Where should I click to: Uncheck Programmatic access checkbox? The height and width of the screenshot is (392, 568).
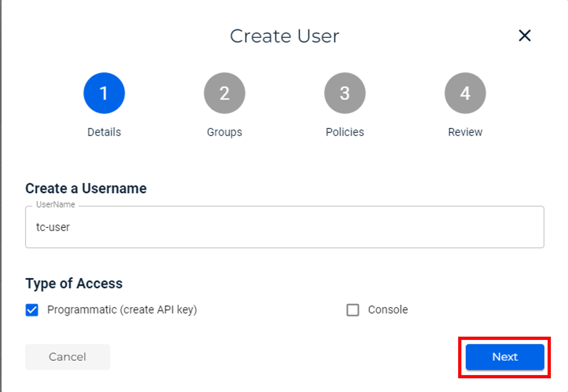(x=32, y=310)
